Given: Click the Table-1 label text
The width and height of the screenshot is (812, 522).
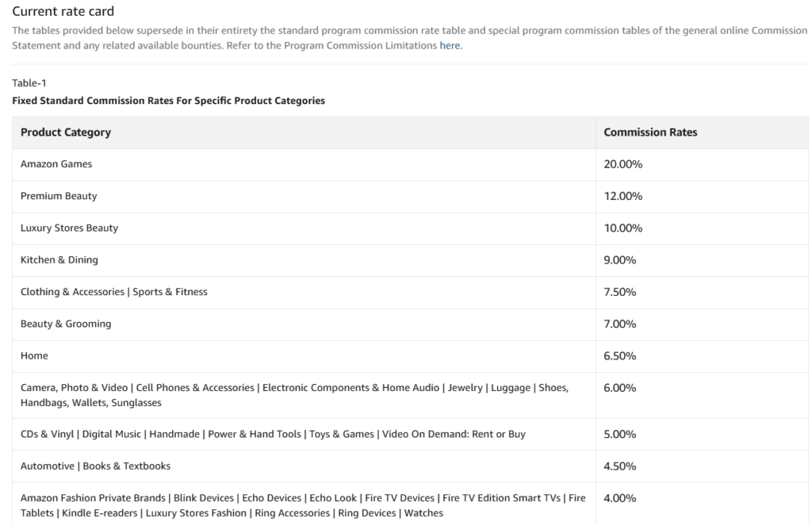Looking at the screenshot, I should [x=29, y=83].
